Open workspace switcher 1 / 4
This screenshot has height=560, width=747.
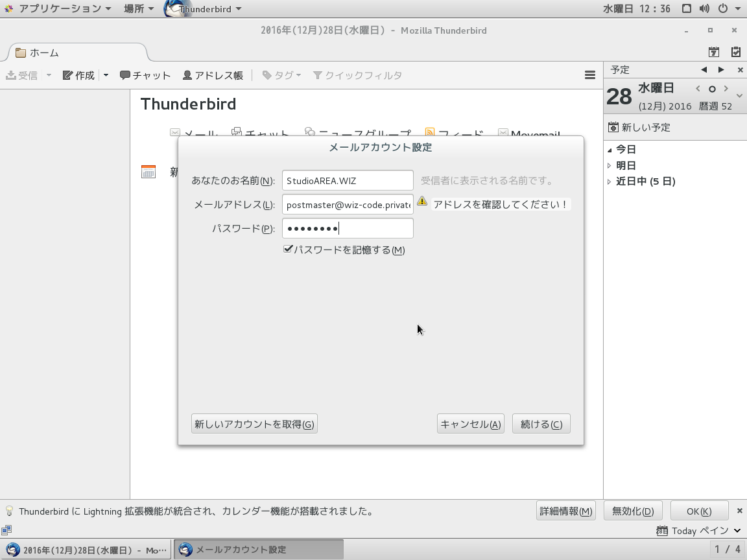(728, 550)
